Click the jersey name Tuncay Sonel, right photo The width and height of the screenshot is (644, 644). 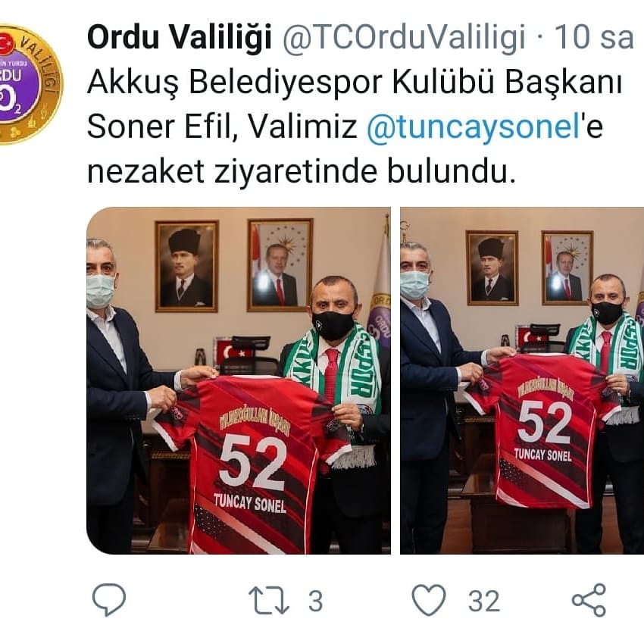point(542,455)
